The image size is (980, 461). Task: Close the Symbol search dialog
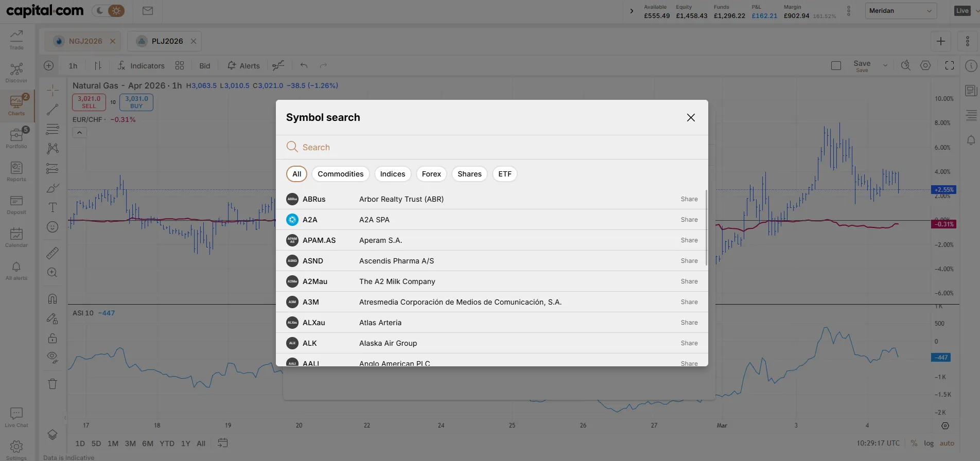coord(691,118)
